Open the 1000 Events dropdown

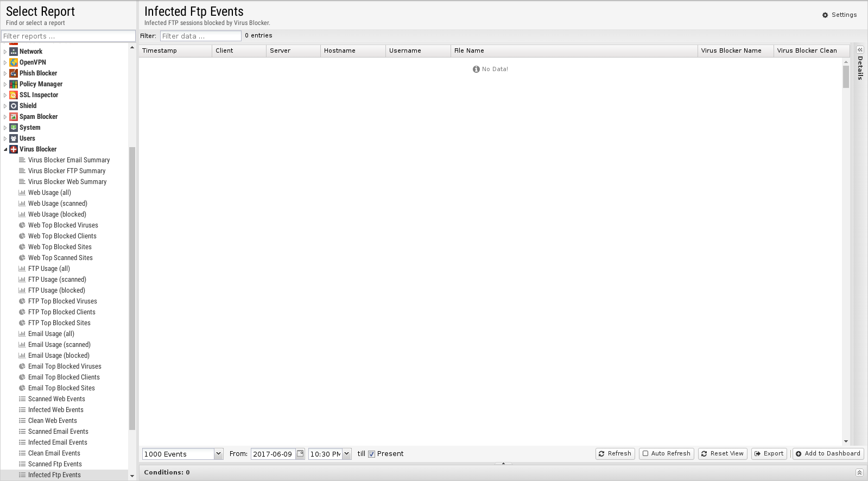pos(218,454)
